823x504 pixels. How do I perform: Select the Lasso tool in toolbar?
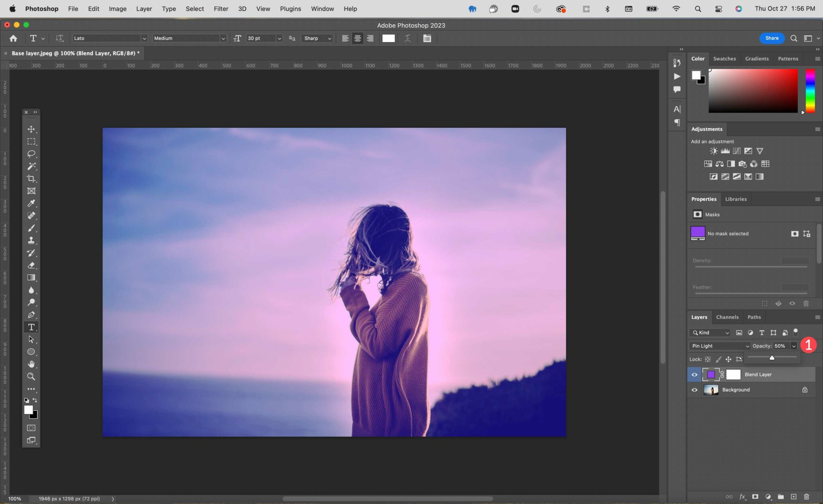32,153
